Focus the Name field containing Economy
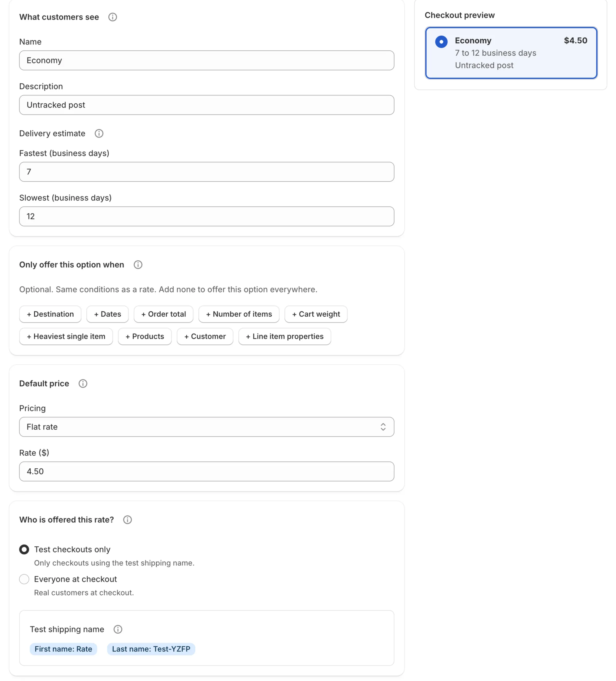The height and width of the screenshot is (681, 616). tap(207, 60)
